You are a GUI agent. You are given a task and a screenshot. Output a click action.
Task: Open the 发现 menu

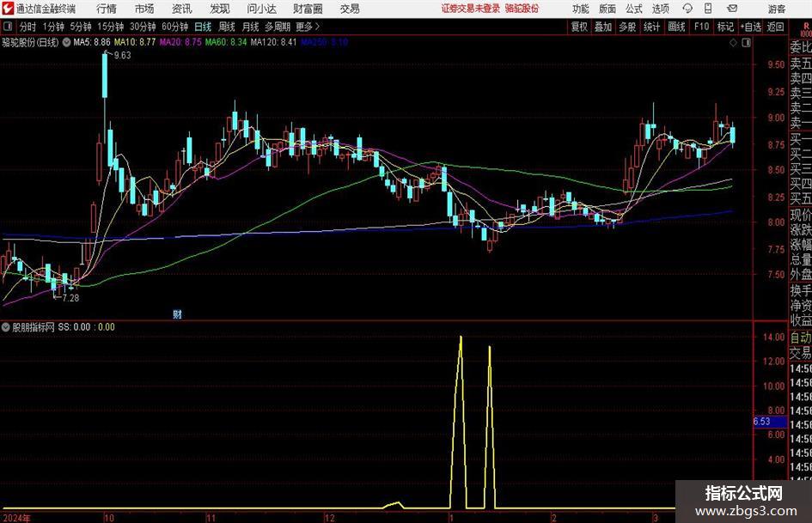coord(220,9)
